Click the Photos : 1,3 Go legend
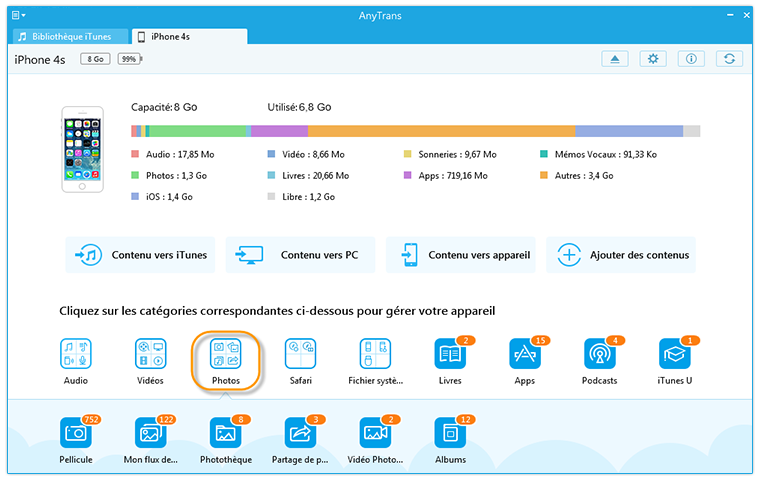Viewport: 760px width, 481px height. coord(169,176)
